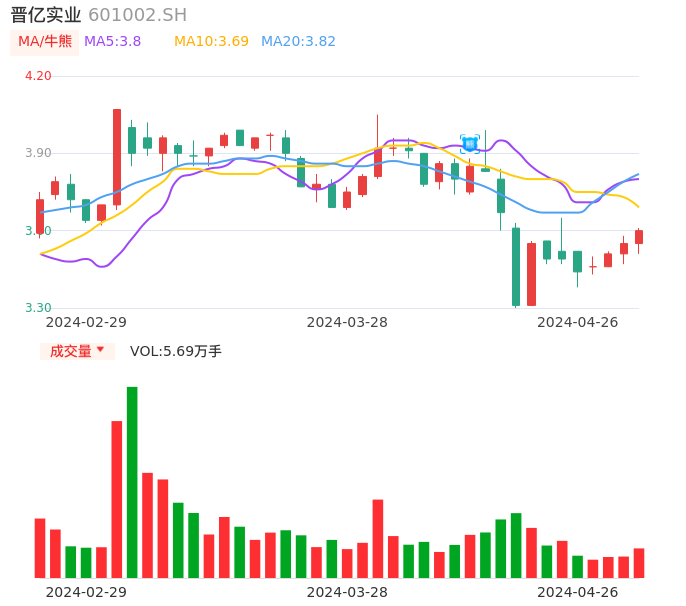Select the MA/牛熊 indicator button

[x=45, y=42]
